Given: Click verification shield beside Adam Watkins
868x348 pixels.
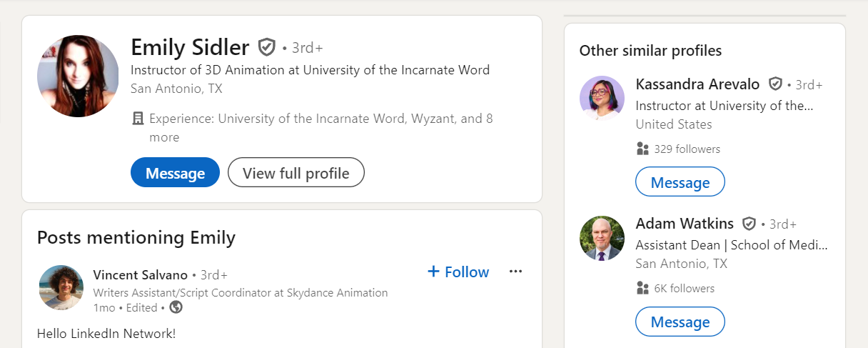Looking at the screenshot, I should (x=749, y=224).
